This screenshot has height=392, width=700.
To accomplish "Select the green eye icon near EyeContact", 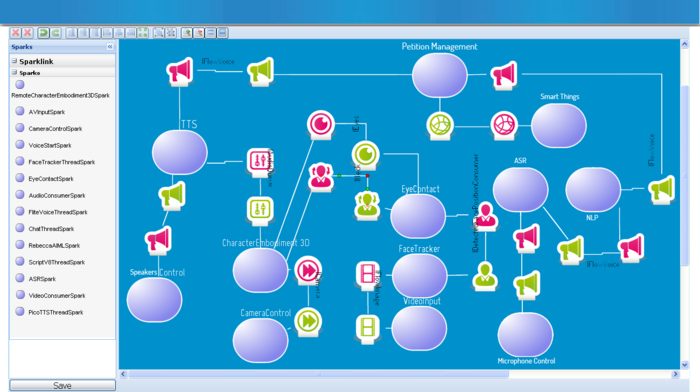I will 366,155.
